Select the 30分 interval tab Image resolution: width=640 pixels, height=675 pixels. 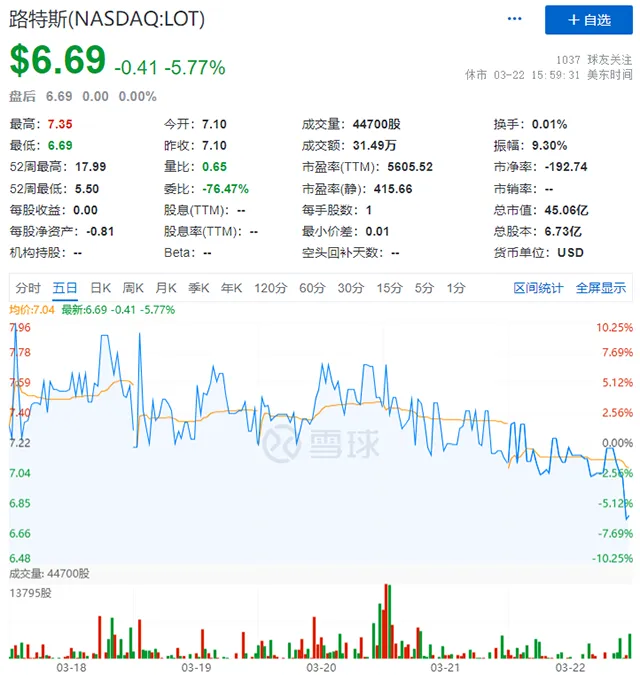(x=351, y=288)
